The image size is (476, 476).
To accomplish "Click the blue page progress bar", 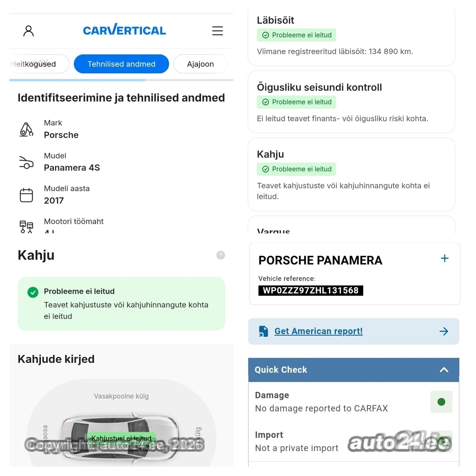I will [77, 80].
